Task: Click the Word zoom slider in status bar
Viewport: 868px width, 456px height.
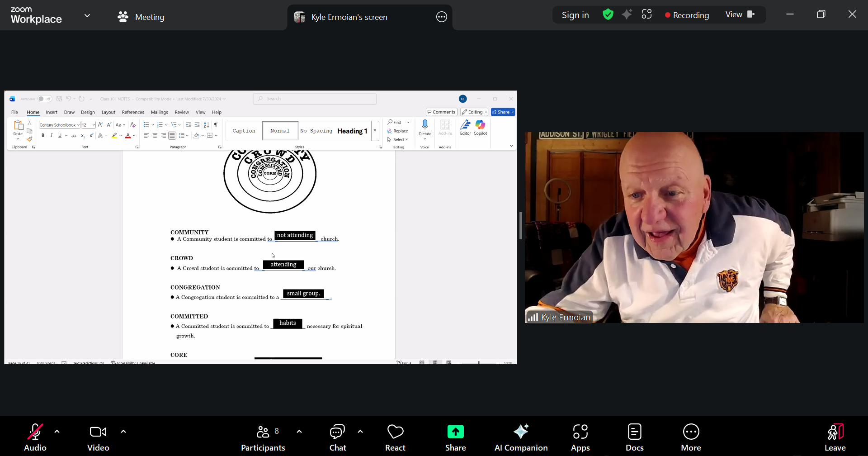Action: [478, 363]
